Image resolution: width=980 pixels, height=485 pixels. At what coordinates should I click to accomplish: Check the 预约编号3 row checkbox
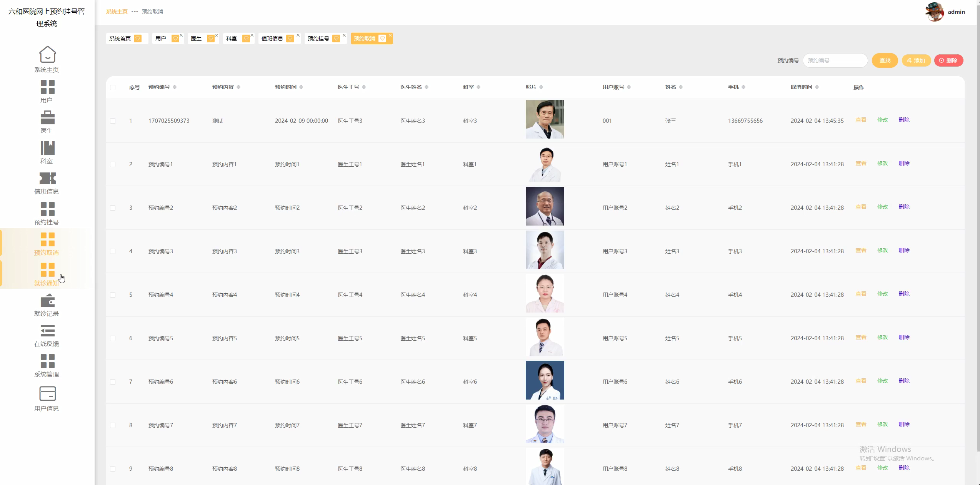coord(113,251)
